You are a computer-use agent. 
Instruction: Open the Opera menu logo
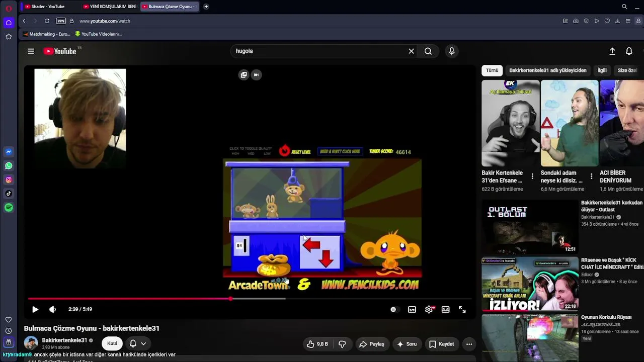9,8
